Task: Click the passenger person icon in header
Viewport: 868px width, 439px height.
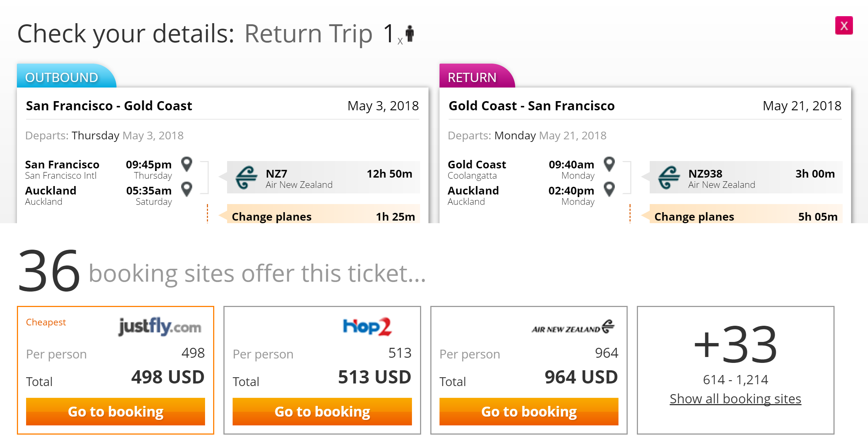Action: 410,34
